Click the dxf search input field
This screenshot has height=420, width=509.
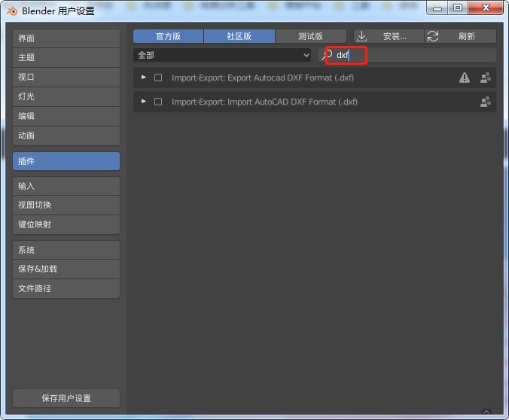coord(407,55)
